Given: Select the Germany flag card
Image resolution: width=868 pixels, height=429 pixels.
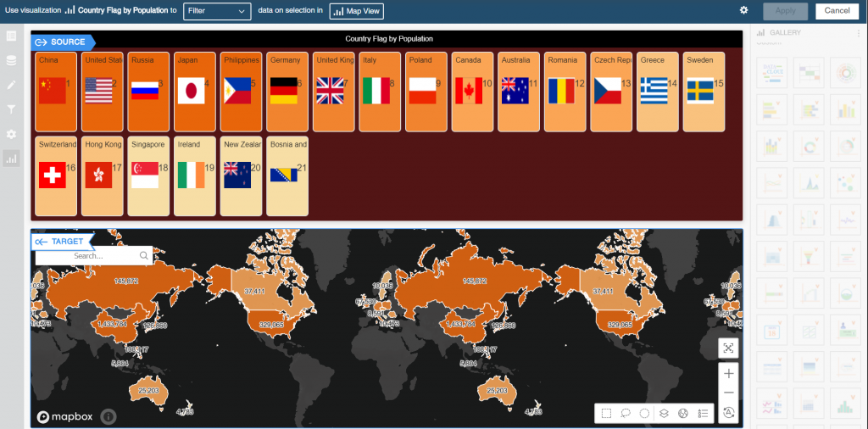Looking at the screenshot, I should coord(287,92).
